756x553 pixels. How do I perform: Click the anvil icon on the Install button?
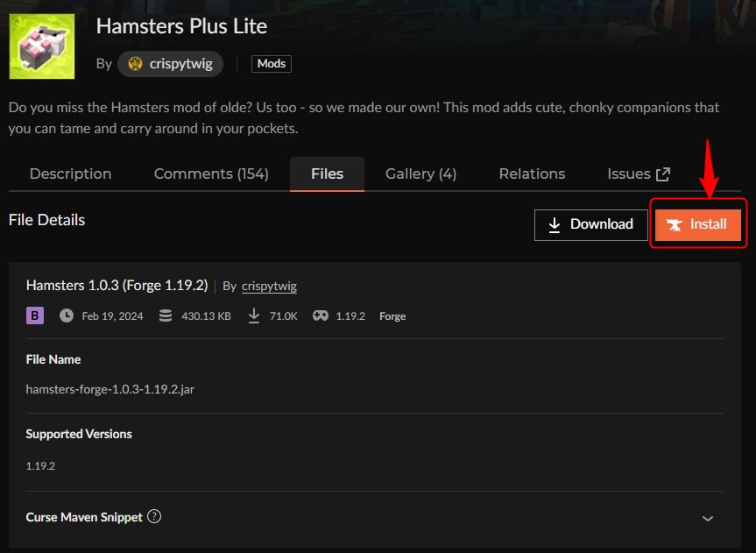(675, 224)
